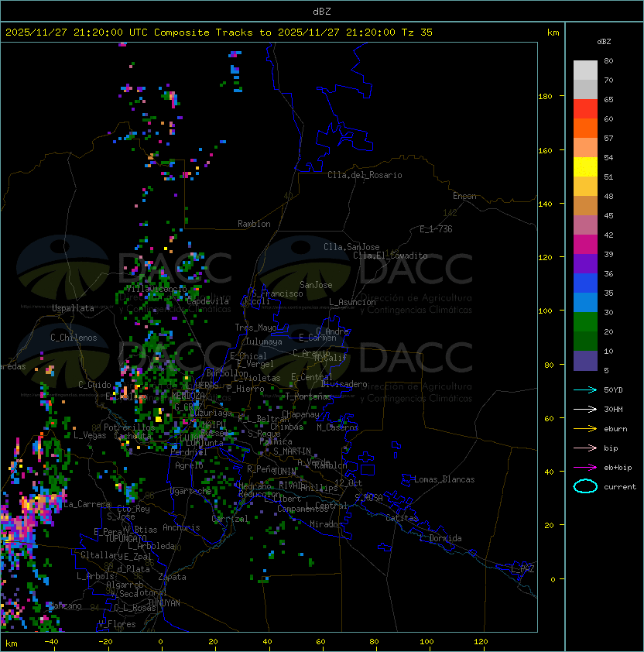Click the Lomas_Blancas map label
This screenshot has height=652, width=644.
pos(444,479)
